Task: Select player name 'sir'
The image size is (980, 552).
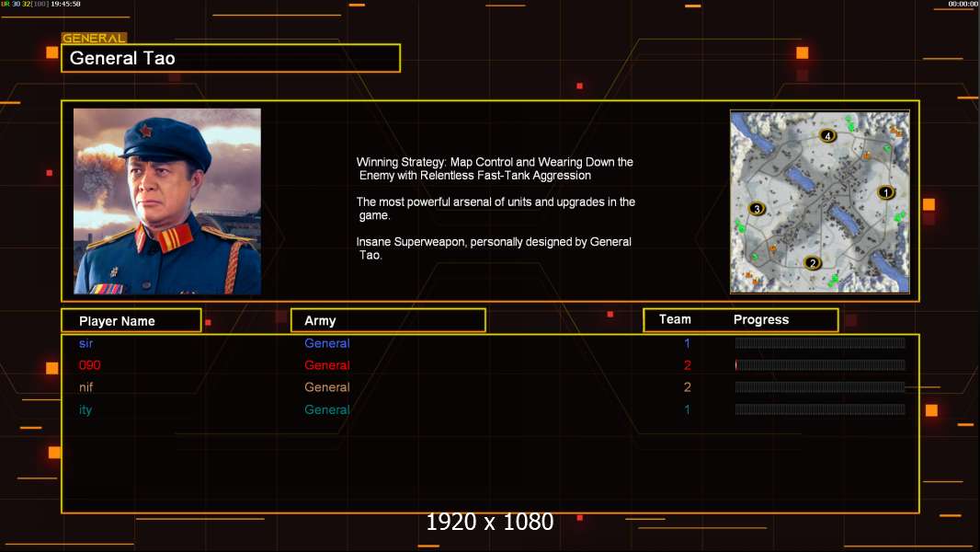Action: pos(85,343)
